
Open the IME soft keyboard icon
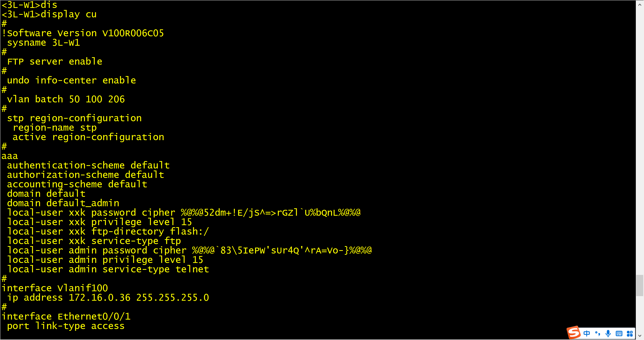(x=619, y=333)
